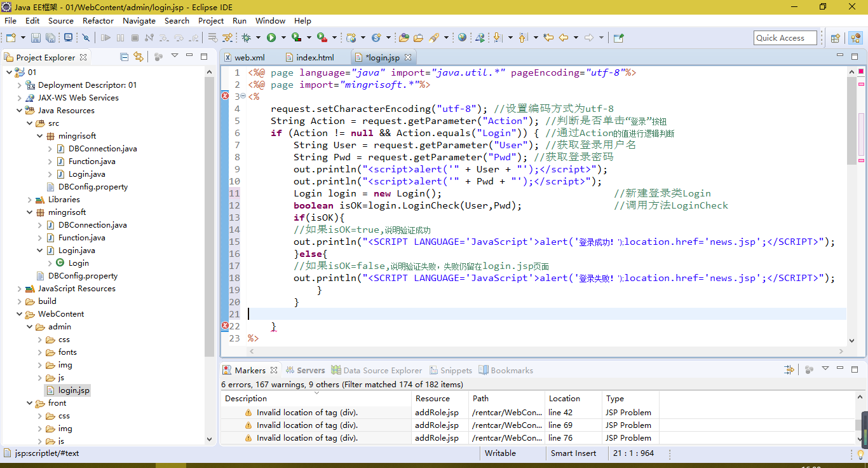Open the Debug configurations dropdown arrow
This screenshot has width=868, height=468.
pyautogui.click(x=257, y=38)
